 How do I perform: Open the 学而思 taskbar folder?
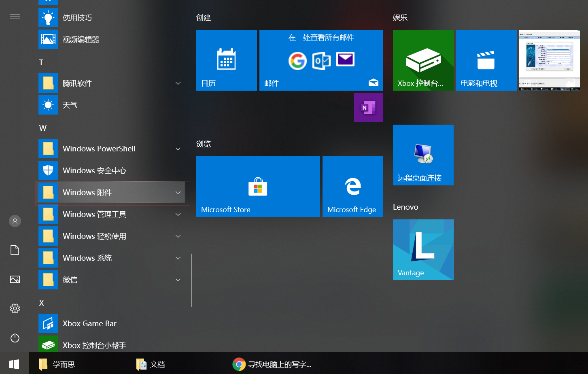tap(57, 364)
